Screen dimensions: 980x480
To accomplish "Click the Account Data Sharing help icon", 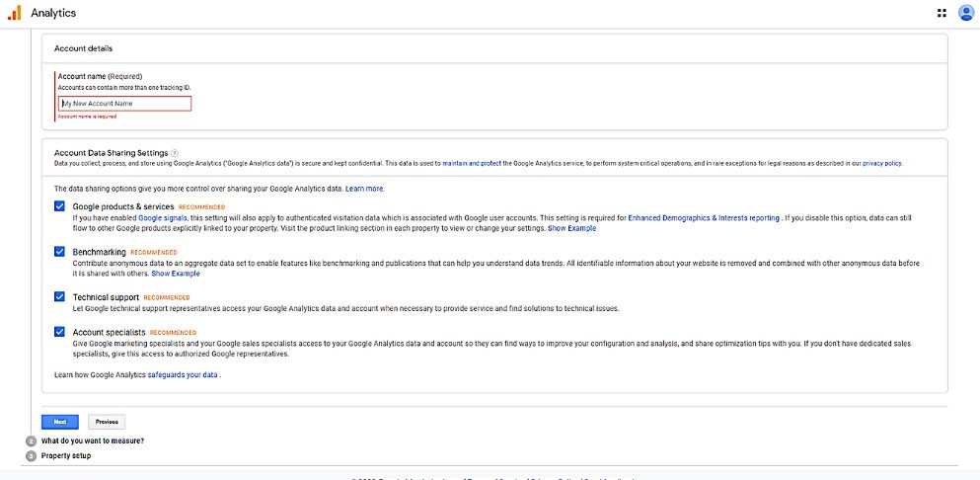I will [x=175, y=153].
